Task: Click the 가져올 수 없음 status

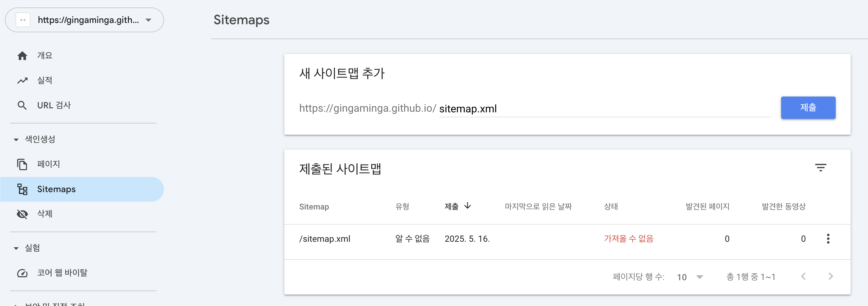Action: [628, 239]
